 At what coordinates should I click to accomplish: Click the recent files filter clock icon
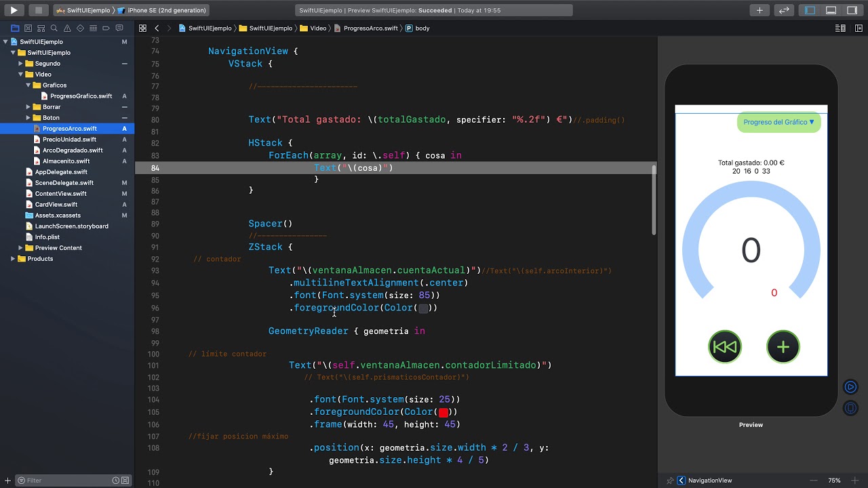[115, 481]
